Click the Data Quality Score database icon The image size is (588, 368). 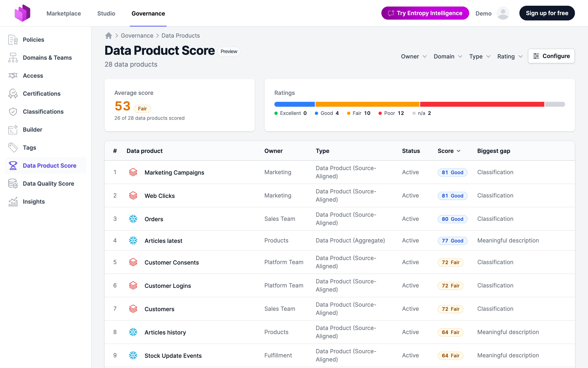13,184
